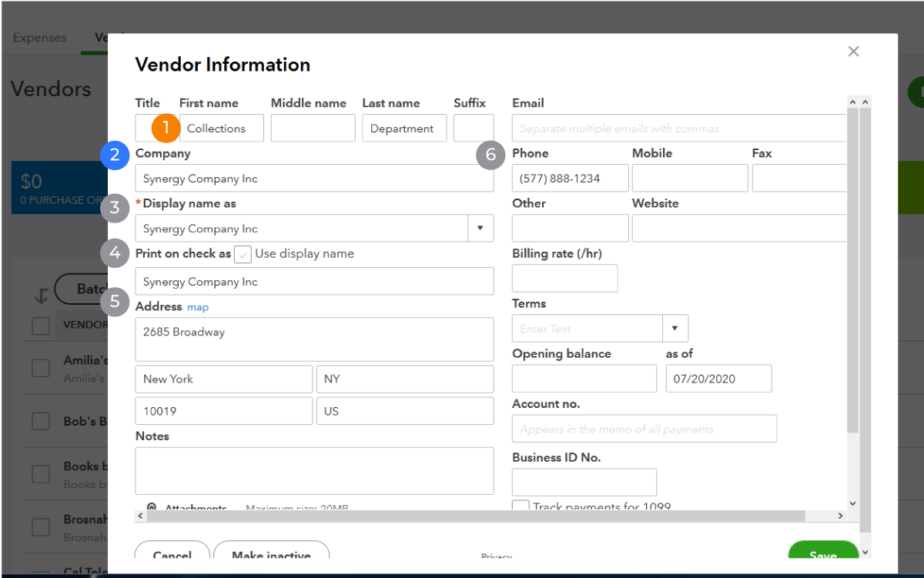This screenshot has height=578, width=924.
Task: Click the Suffix field
Action: pos(474,128)
